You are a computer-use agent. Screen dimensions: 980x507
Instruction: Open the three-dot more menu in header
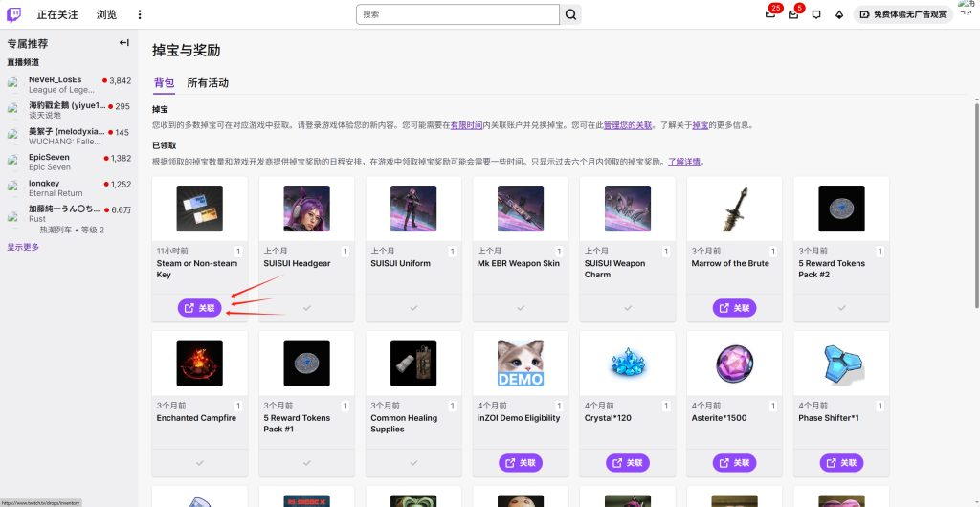(x=140, y=14)
